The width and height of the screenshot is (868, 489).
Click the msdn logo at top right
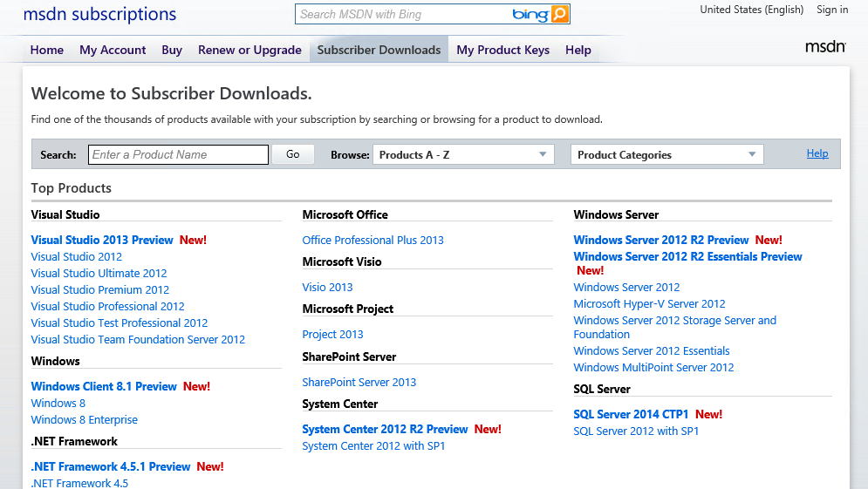(825, 46)
